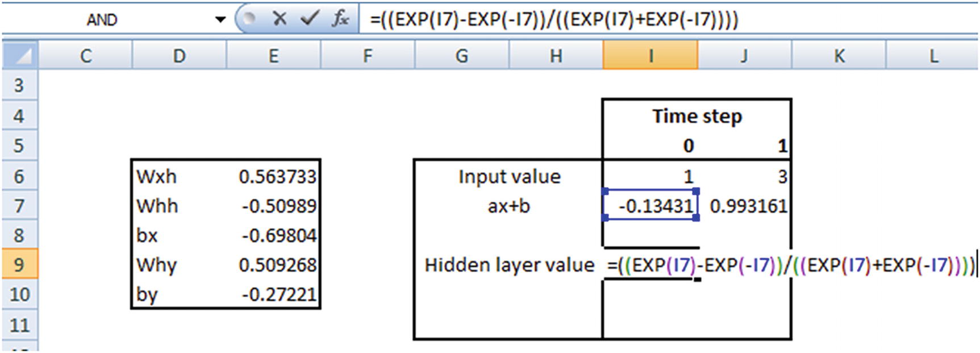Viewport: 980px width, 353px height.
Task: Select column L header
Action: [x=933, y=56]
